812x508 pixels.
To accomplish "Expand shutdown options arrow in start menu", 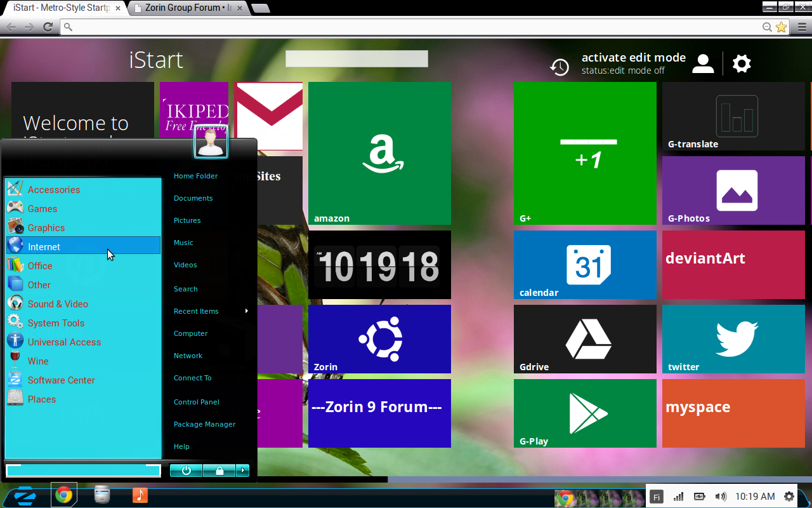I will pos(242,471).
